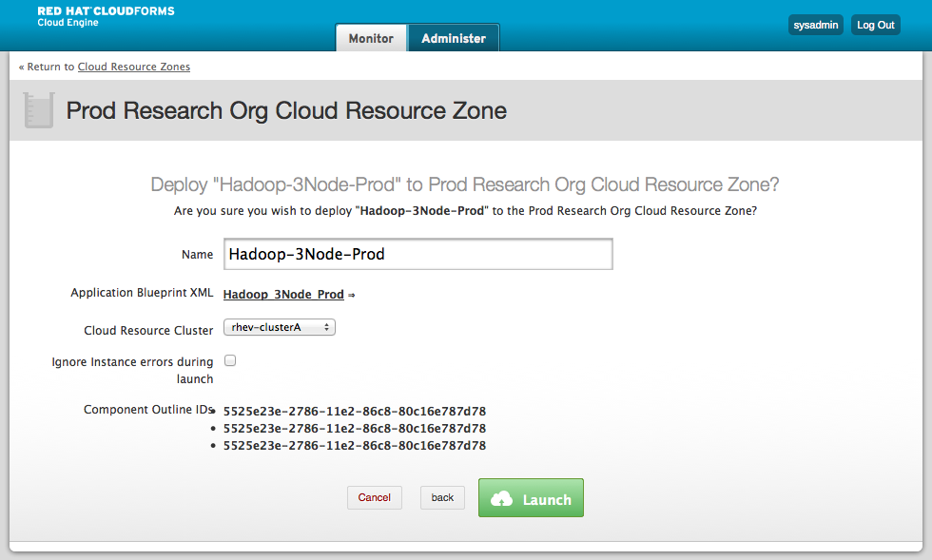Click the beaker icon beside the page title
Image resolution: width=932 pixels, height=560 pixels.
[37, 110]
